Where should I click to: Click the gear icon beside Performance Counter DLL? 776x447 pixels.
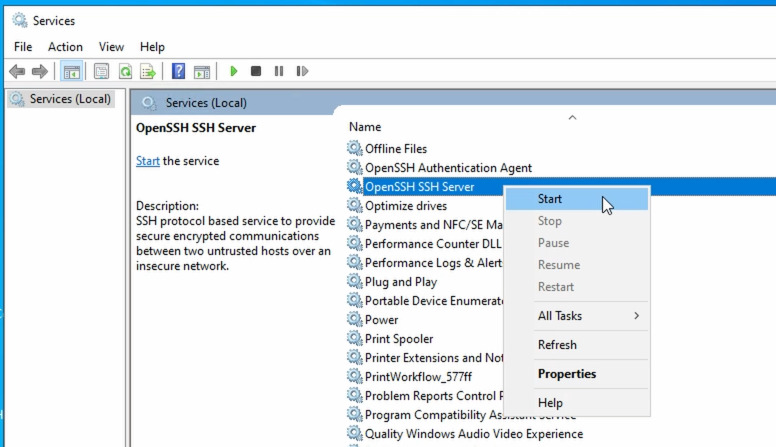pos(354,243)
